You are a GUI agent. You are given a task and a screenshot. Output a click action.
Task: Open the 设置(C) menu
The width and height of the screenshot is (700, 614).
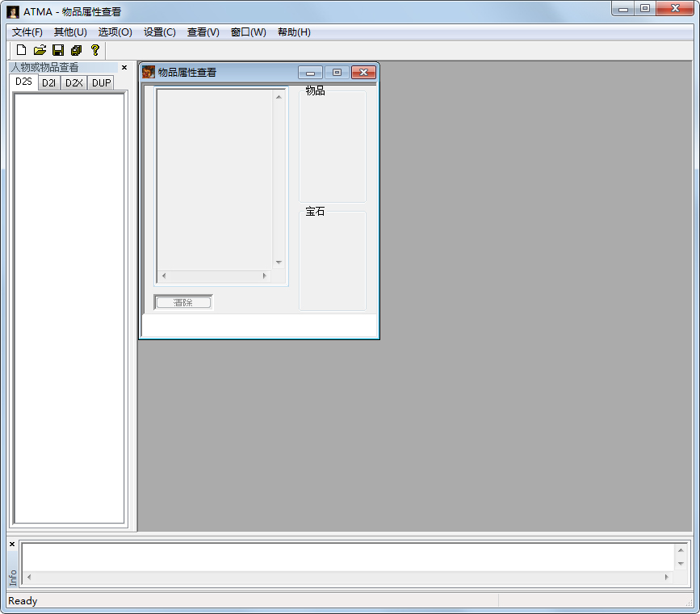(159, 32)
